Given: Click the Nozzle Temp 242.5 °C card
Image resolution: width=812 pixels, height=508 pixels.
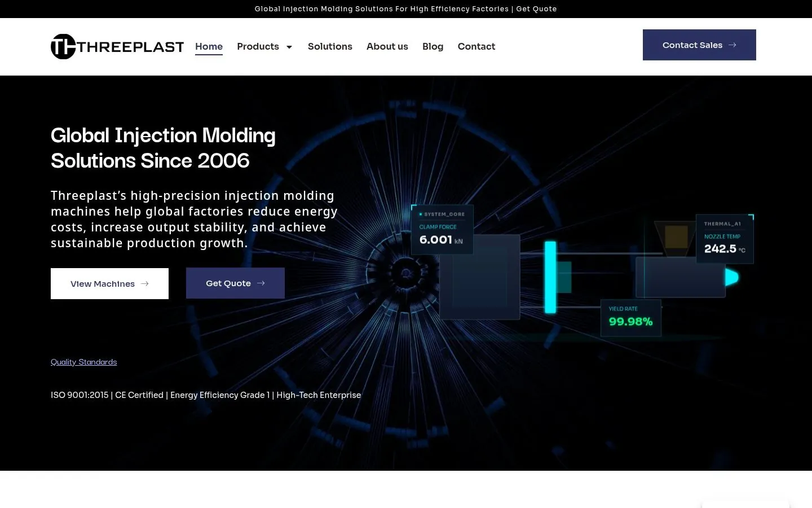Looking at the screenshot, I should pyautogui.click(x=725, y=239).
